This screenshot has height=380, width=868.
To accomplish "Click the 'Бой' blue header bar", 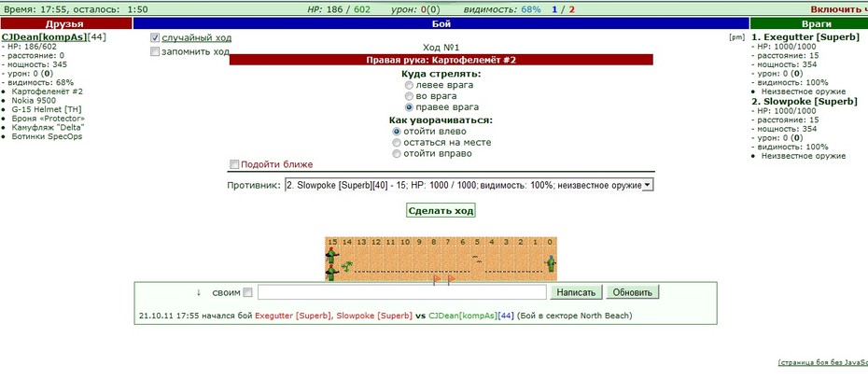I will pyautogui.click(x=441, y=23).
